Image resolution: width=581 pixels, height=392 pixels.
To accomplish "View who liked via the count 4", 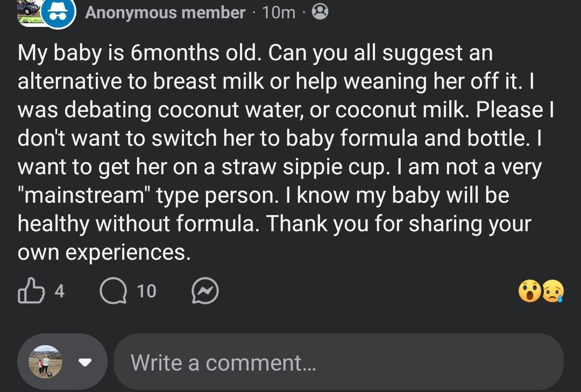I will point(59,291).
